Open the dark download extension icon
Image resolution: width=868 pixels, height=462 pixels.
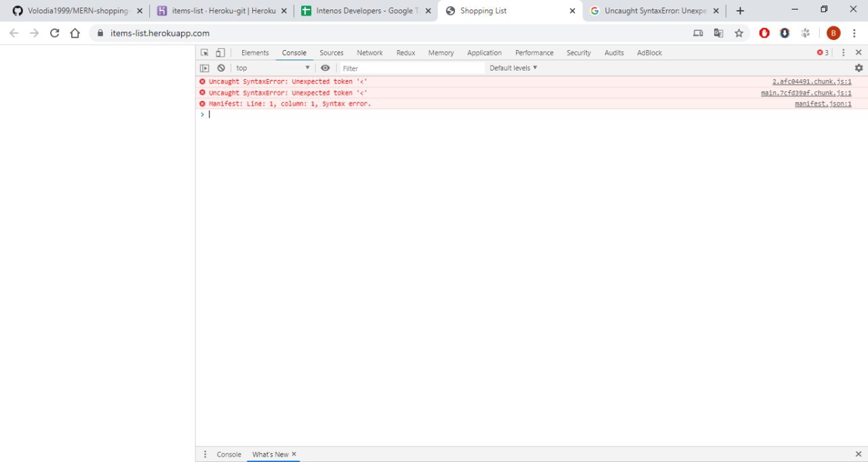click(x=785, y=33)
